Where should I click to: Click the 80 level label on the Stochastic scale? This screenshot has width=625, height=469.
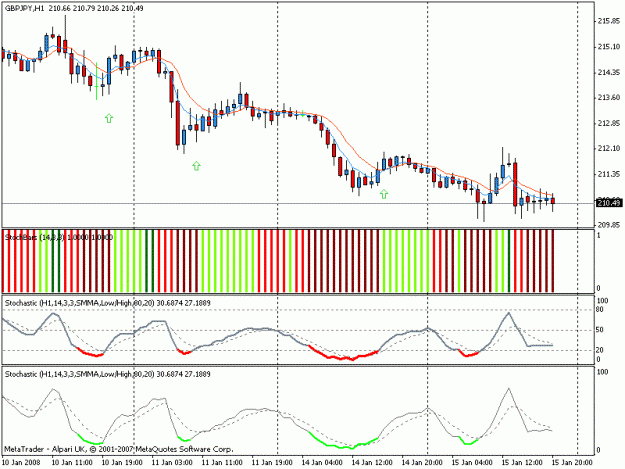(x=600, y=309)
